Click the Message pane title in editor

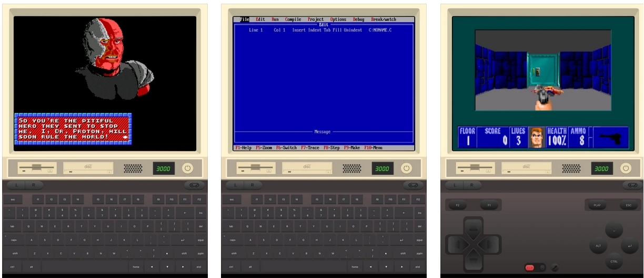point(322,132)
